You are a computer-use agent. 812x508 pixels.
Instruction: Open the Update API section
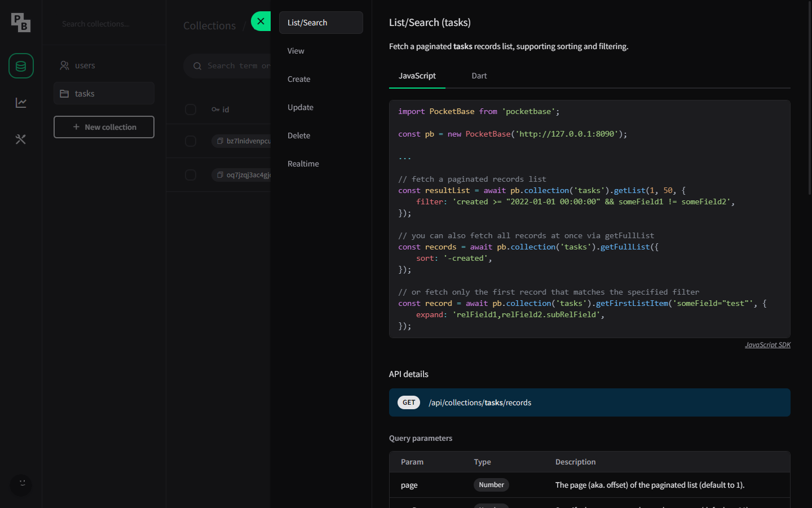(300, 107)
